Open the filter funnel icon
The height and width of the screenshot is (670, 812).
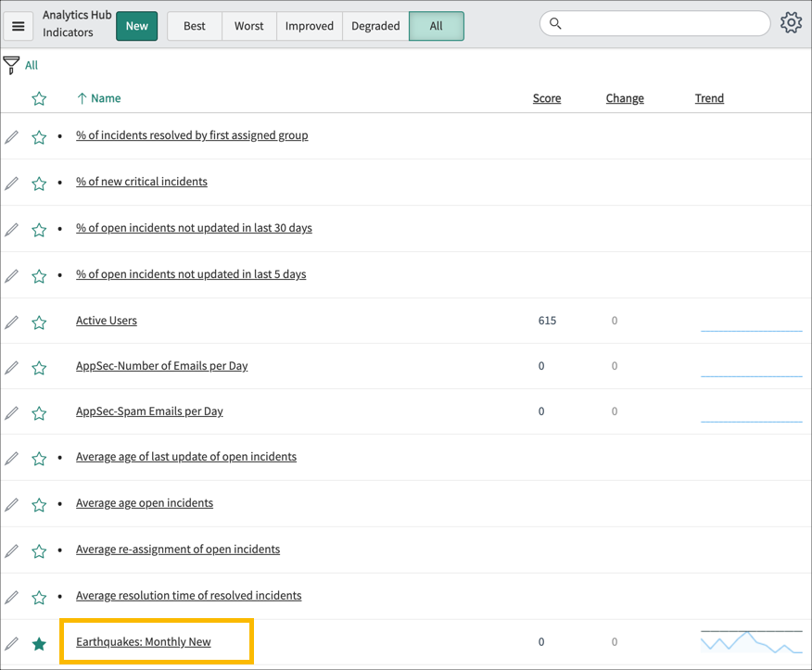[x=12, y=63]
